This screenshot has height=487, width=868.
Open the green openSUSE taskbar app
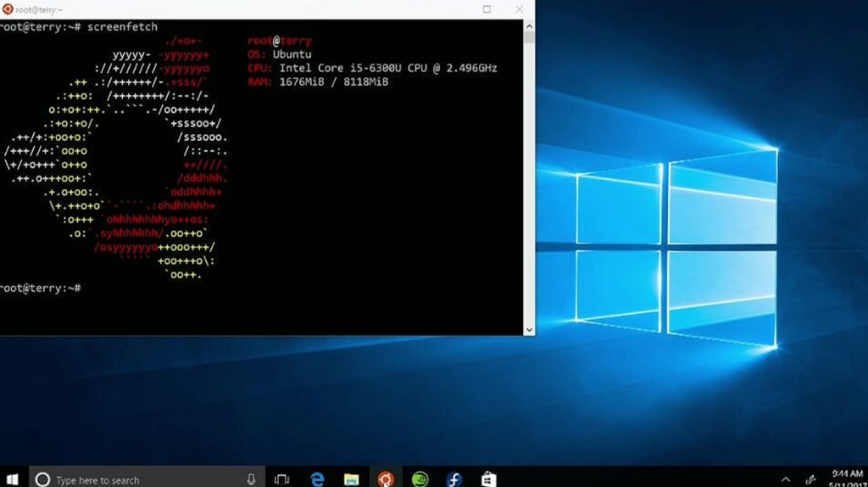click(x=420, y=479)
